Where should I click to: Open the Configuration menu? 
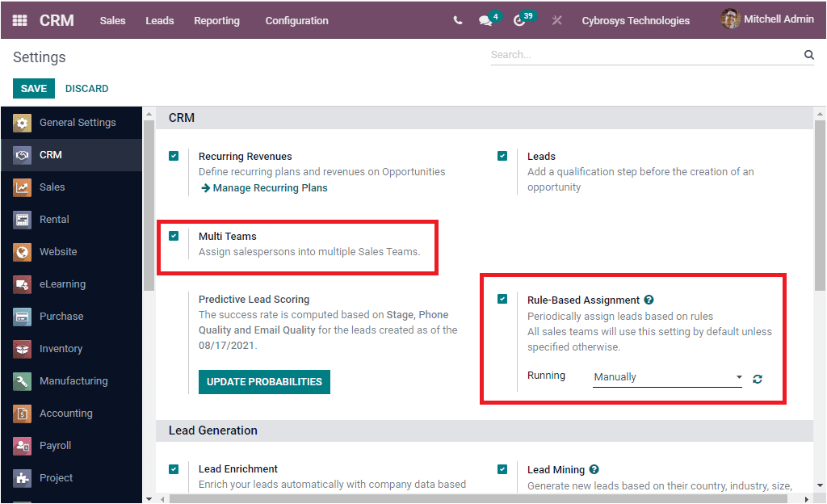(296, 20)
